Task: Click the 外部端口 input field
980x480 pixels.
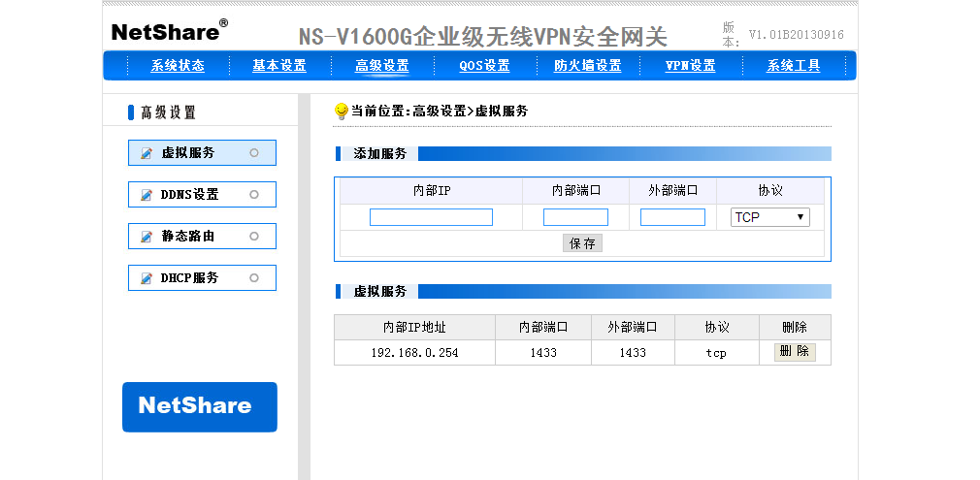Action: pyautogui.click(x=672, y=217)
